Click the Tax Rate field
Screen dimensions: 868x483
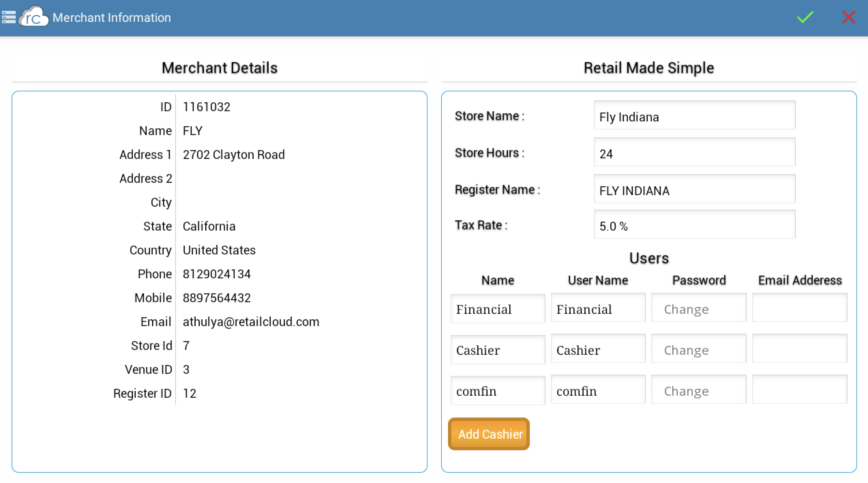[694, 224]
